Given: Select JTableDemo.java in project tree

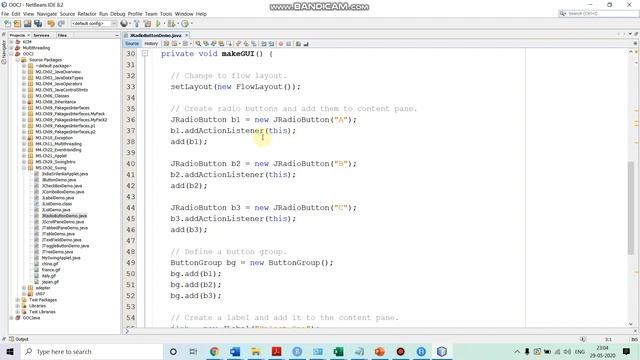Looking at the screenshot, I should point(58,234).
